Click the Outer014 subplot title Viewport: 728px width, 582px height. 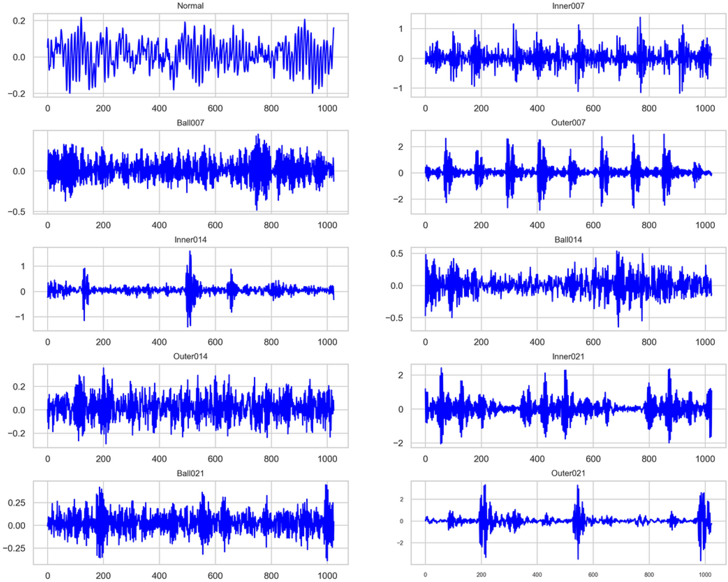pyautogui.click(x=190, y=356)
